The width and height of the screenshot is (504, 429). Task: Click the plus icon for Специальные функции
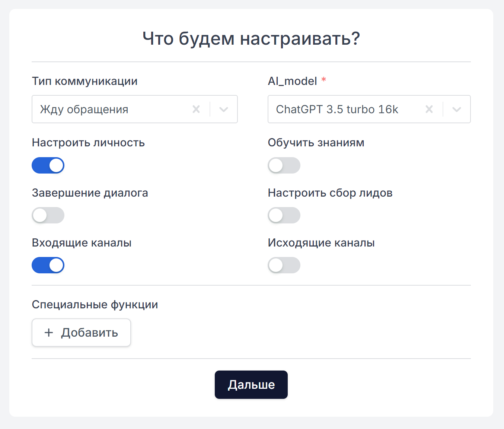49,333
